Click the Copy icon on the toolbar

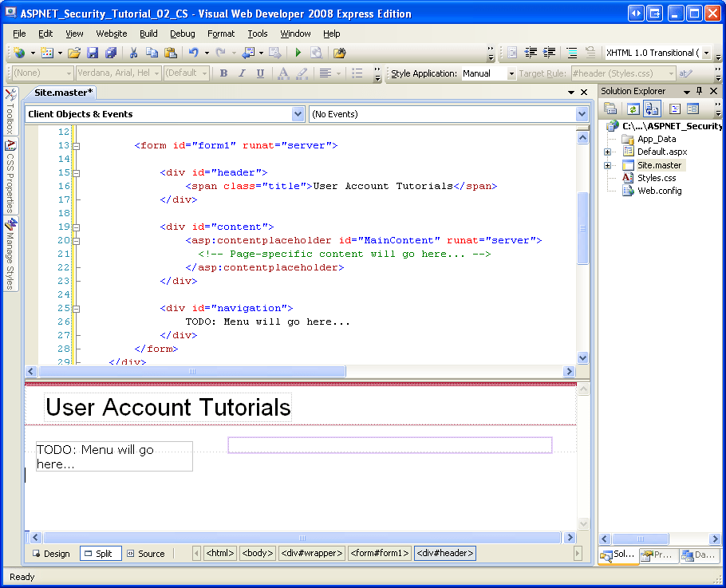(x=150, y=53)
